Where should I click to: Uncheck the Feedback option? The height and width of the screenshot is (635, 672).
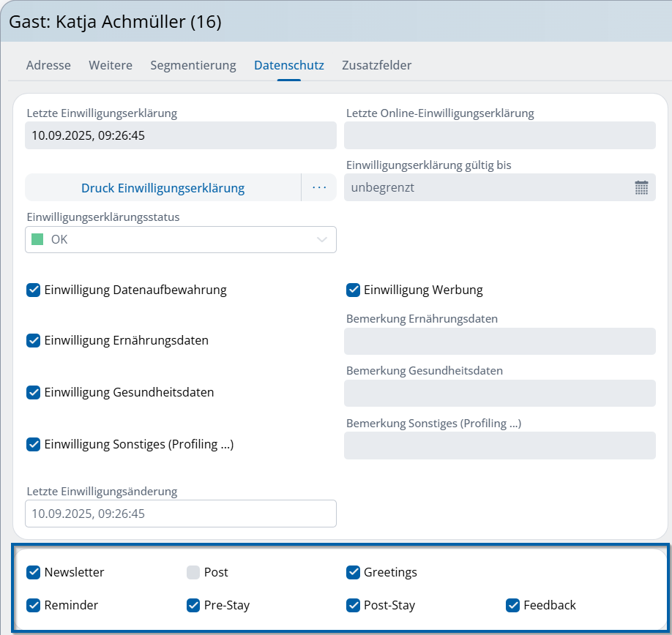pos(512,605)
